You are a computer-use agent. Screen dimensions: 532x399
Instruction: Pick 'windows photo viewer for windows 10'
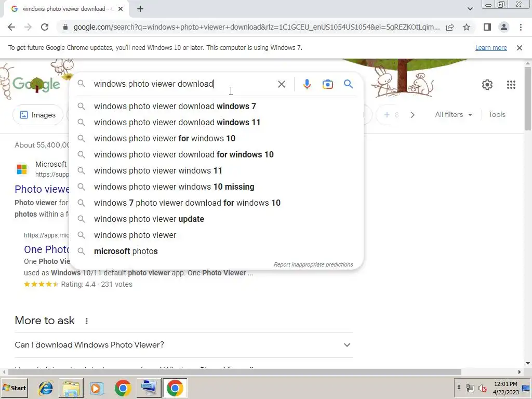point(216,138)
